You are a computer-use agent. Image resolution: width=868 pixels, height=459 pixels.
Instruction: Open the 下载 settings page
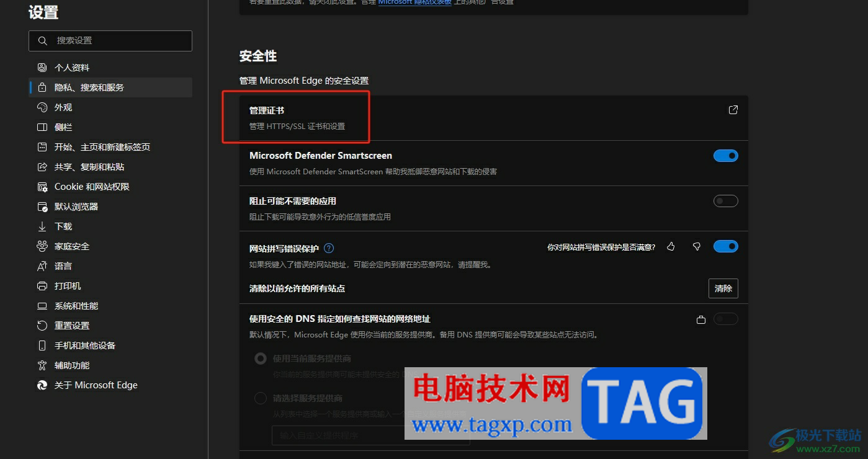(110, 226)
